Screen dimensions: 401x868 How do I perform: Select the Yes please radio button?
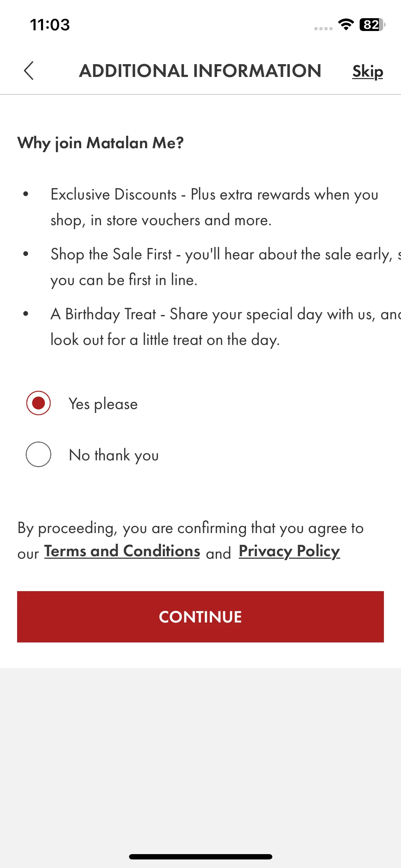[x=38, y=403]
